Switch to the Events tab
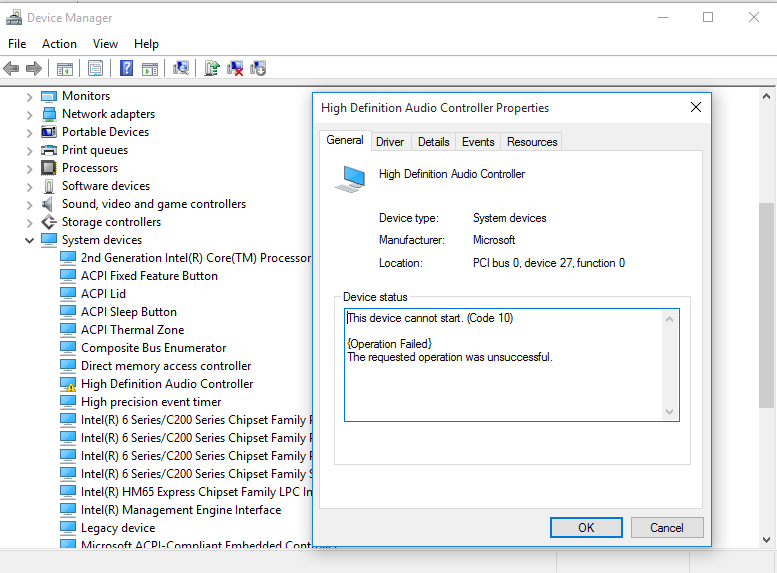The width and height of the screenshot is (777, 573). (478, 142)
